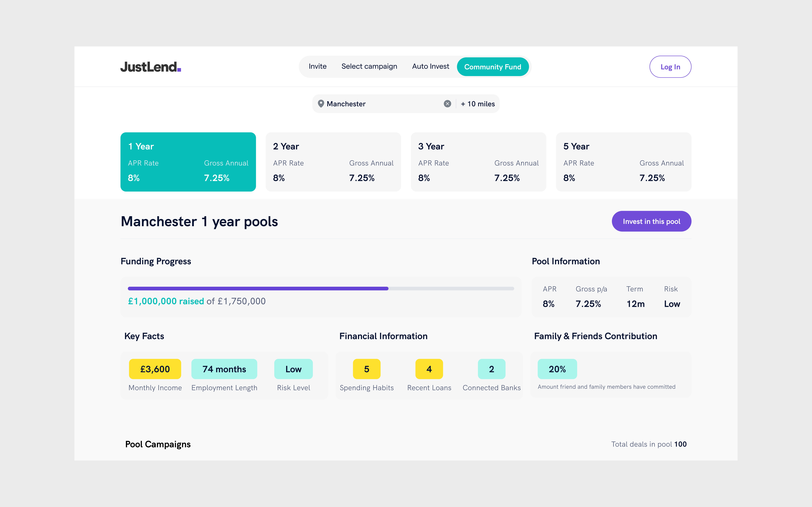Open the Invite tab
Screen dimensions: 812x507
317,66
